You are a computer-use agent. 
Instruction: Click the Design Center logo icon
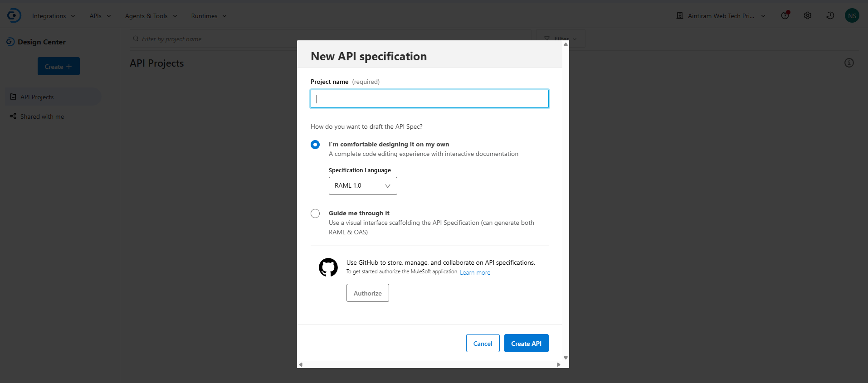[x=10, y=42]
